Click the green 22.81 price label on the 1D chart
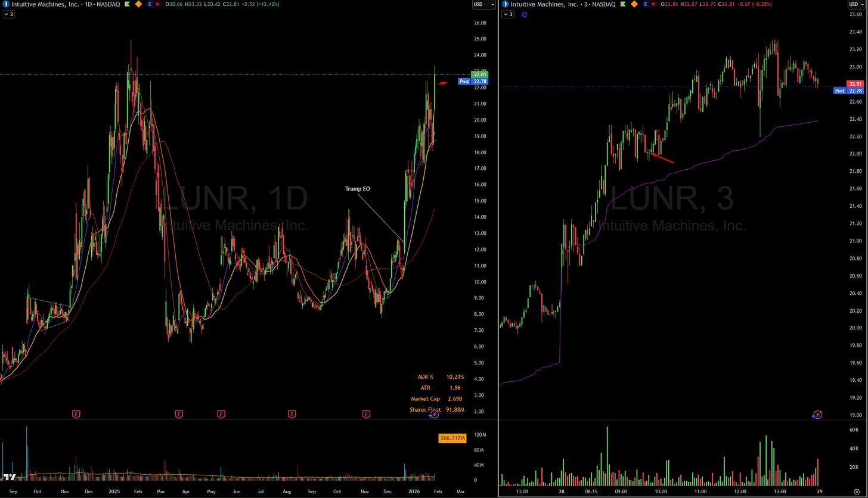The height and width of the screenshot is (498, 868). tap(479, 74)
